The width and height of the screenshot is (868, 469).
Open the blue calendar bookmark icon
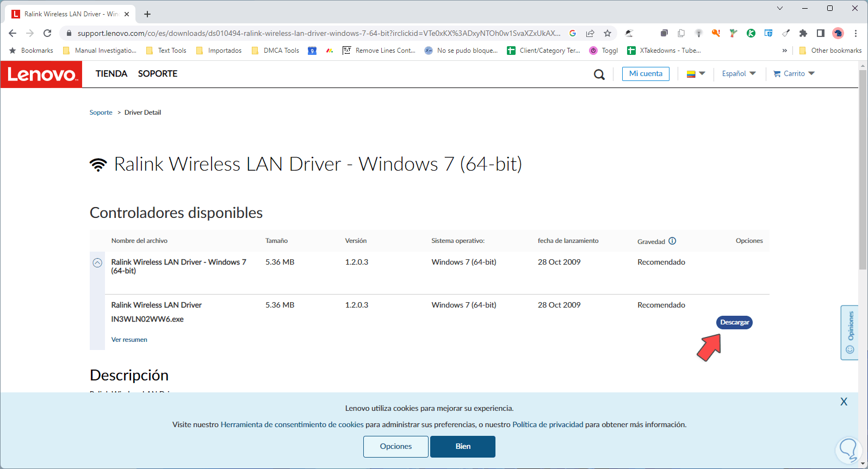312,51
